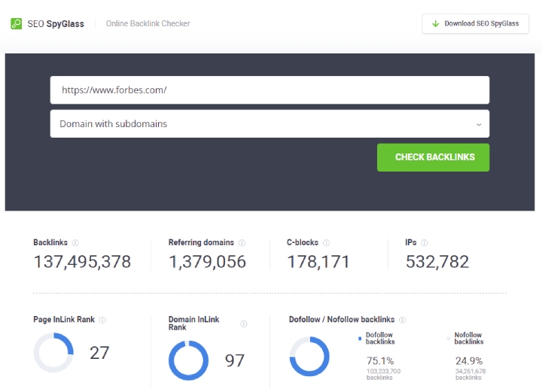Click the info icon next to Dofollow / Nofollow backlinks

(x=402, y=320)
